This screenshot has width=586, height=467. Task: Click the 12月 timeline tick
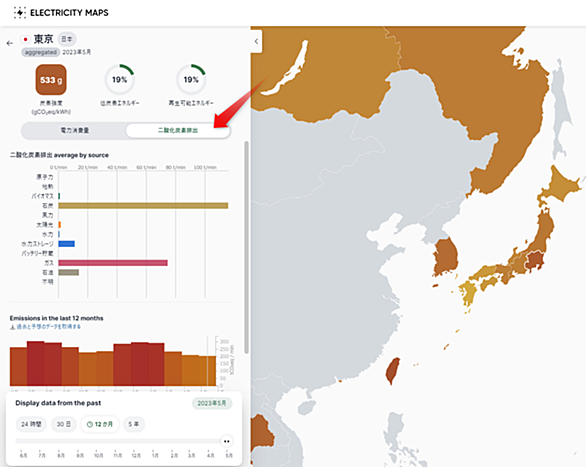pyautogui.click(x=136, y=455)
